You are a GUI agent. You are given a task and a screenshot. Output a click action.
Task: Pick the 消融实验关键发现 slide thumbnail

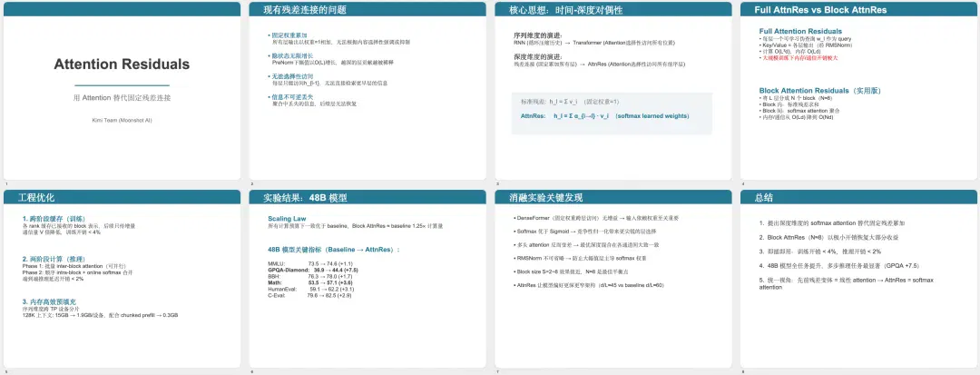click(613, 279)
